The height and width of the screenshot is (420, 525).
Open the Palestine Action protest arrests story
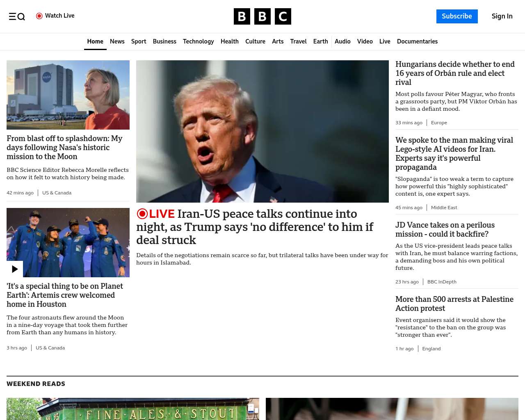(454, 304)
